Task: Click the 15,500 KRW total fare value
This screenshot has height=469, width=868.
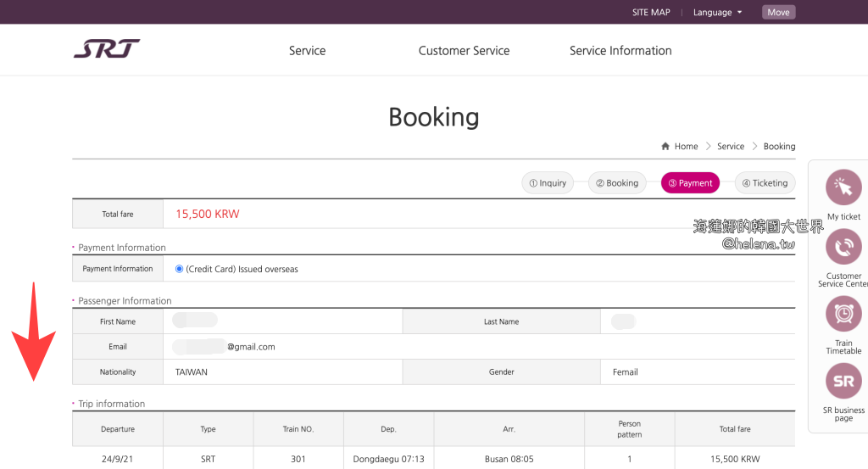Action: pos(208,215)
